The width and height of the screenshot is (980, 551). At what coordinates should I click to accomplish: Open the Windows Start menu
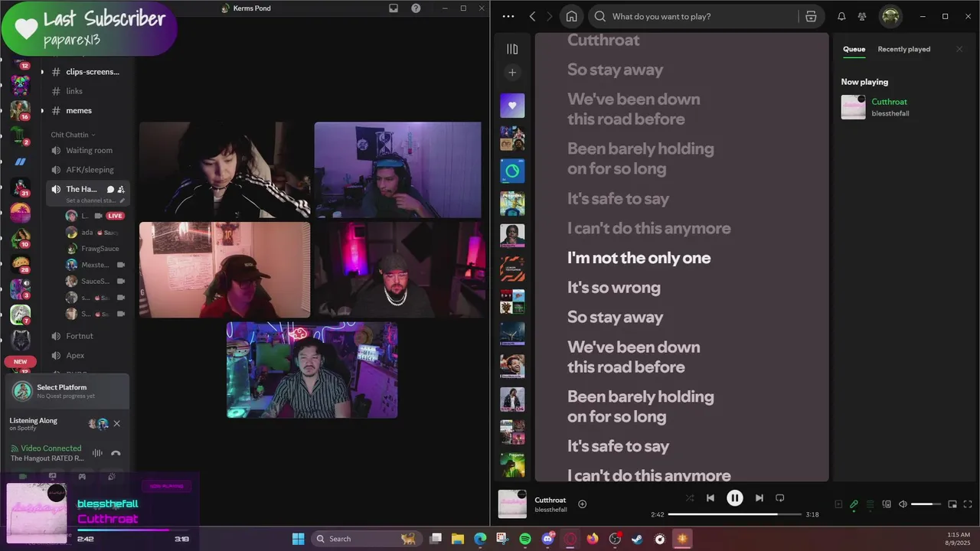pyautogui.click(x=299, y=539)
